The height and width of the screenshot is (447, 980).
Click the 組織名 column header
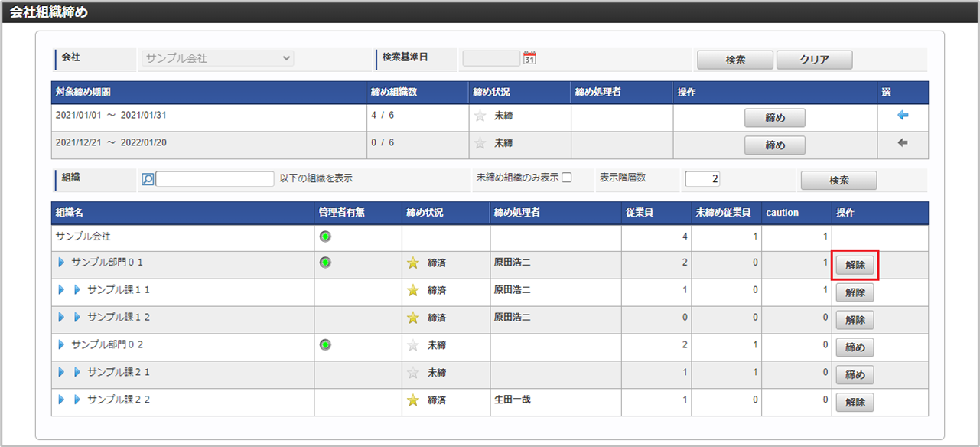click(70, 213)
